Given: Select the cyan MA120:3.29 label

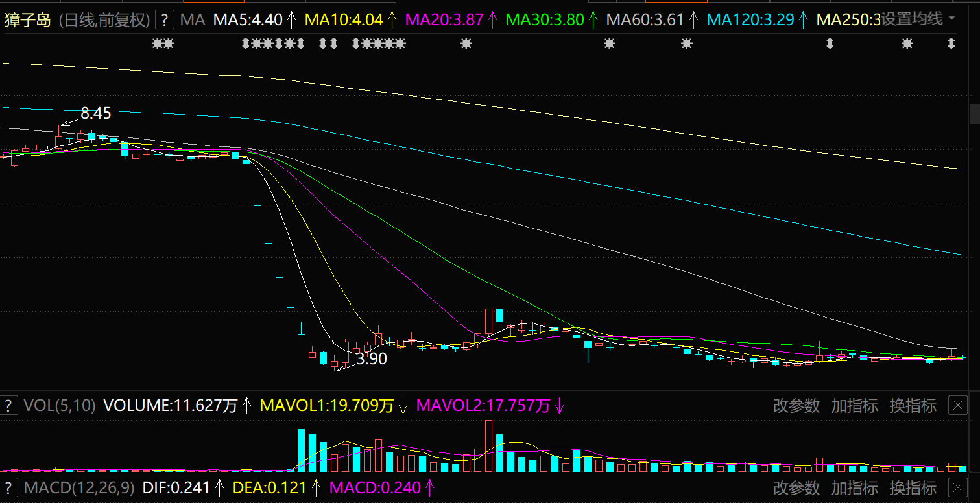Looking at the screenshot, I should 750,20.
